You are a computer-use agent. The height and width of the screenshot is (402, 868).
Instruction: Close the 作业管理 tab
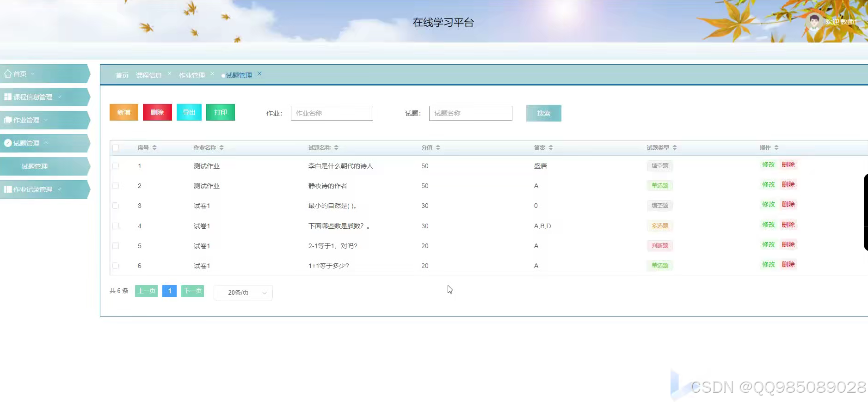[x=212, y=73]
